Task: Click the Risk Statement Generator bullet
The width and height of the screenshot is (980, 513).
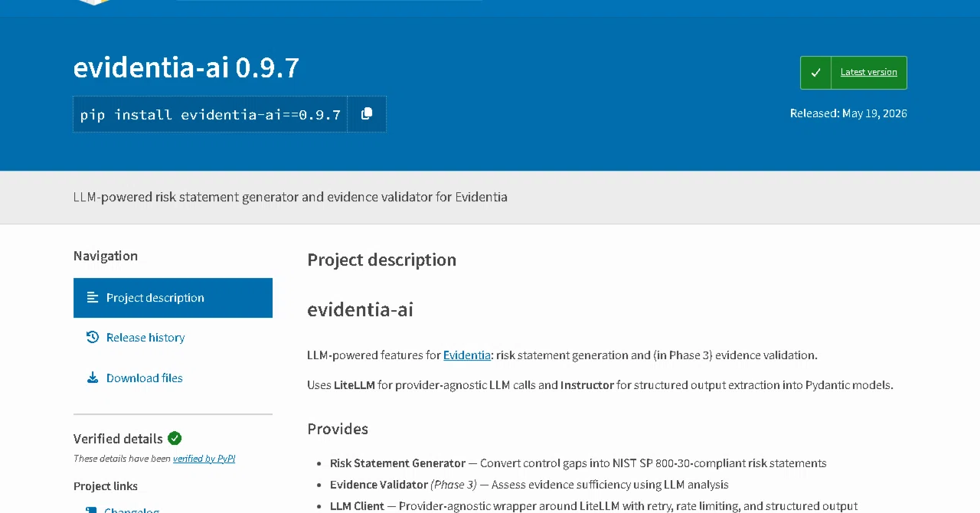Action: (x=578, y=463)
